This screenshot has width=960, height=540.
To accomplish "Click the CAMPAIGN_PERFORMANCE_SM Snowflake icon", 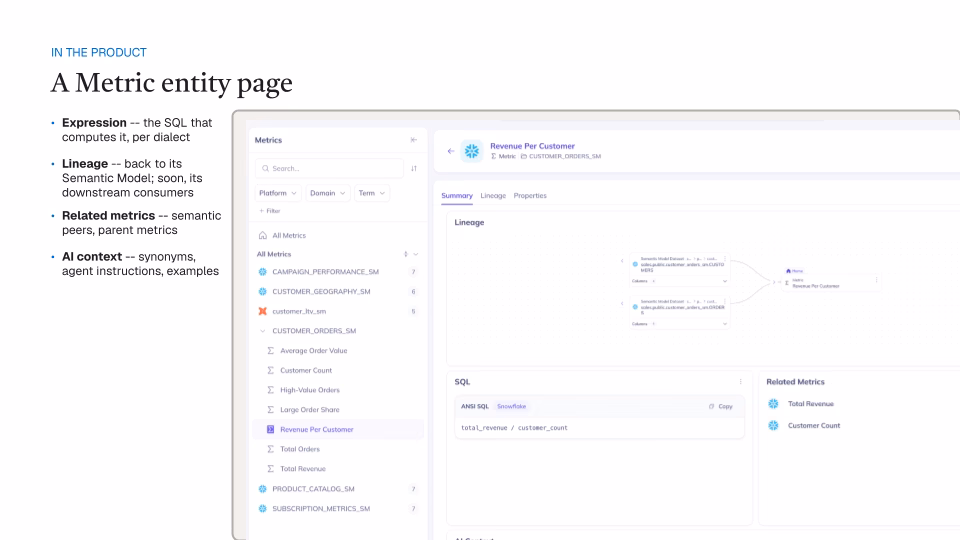I will [263, 272].
